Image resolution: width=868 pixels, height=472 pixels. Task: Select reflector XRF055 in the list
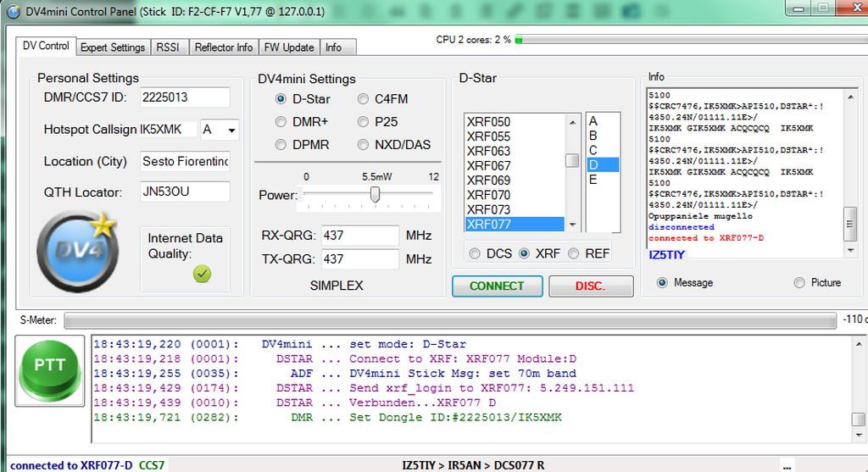coord(515,136)
